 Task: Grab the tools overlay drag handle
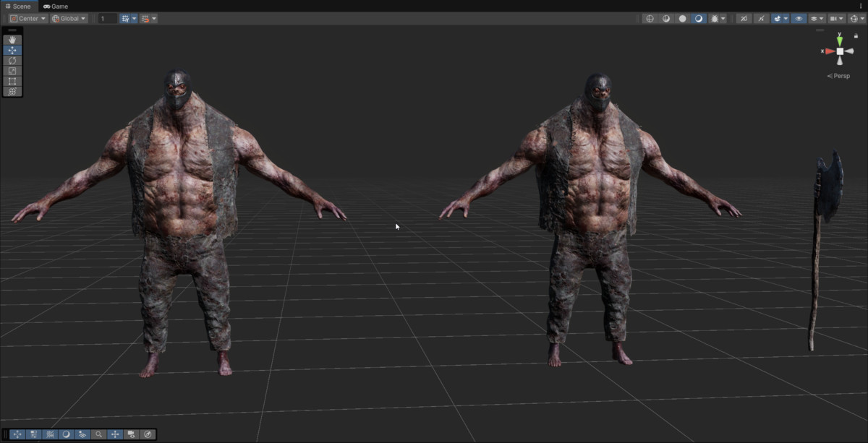point(12,30)
